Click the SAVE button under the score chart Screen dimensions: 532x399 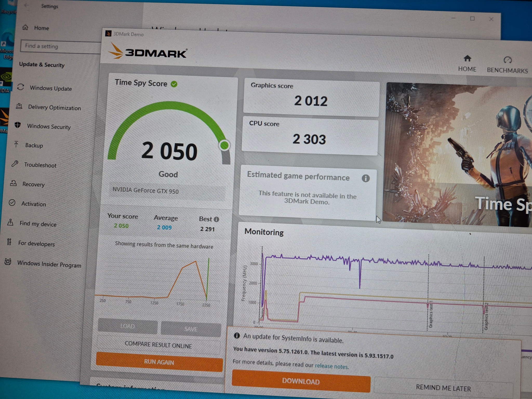(x=191, y=329)
